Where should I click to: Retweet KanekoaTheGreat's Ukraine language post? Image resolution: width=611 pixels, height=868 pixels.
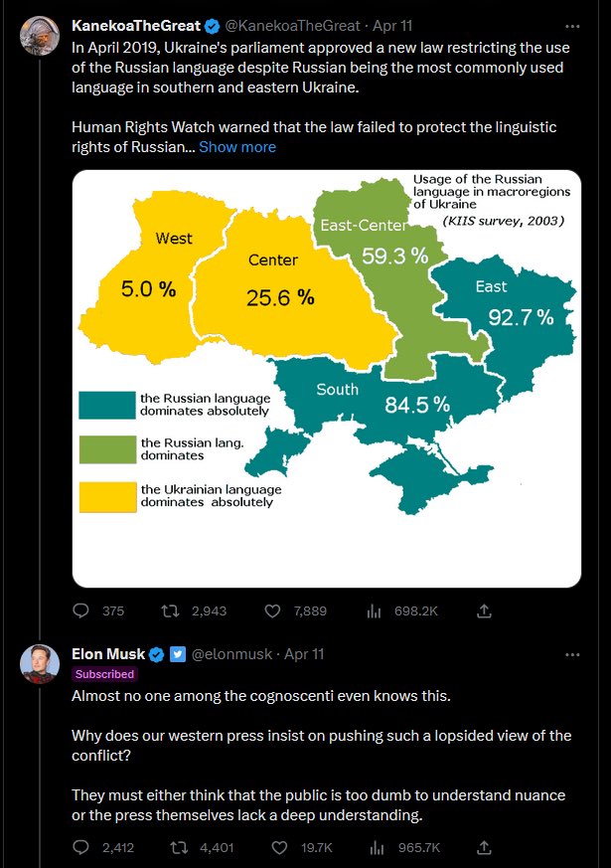pos(169,610)
